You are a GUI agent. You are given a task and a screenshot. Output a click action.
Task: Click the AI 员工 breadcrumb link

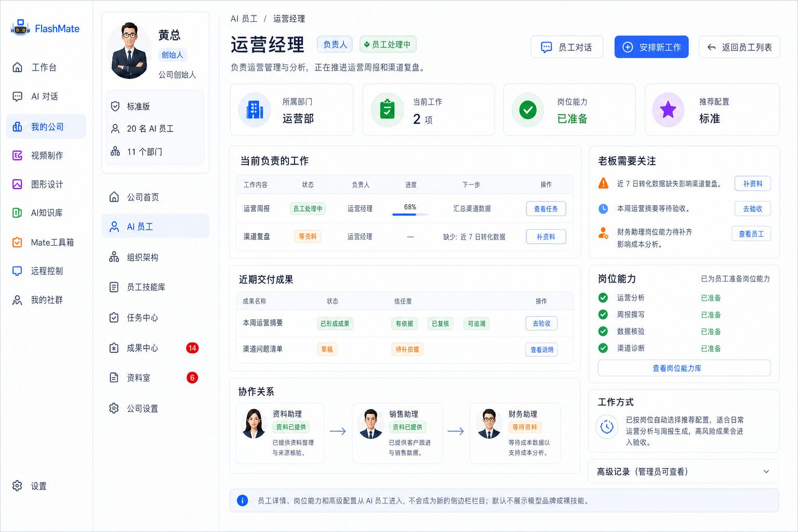pyautogui.click(x=244, y=19)
